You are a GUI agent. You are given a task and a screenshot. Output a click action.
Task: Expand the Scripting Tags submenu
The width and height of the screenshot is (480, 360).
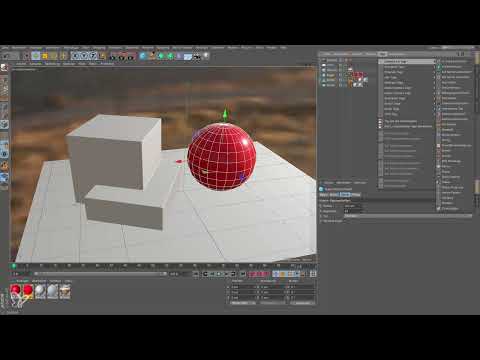tap(408, 98)
